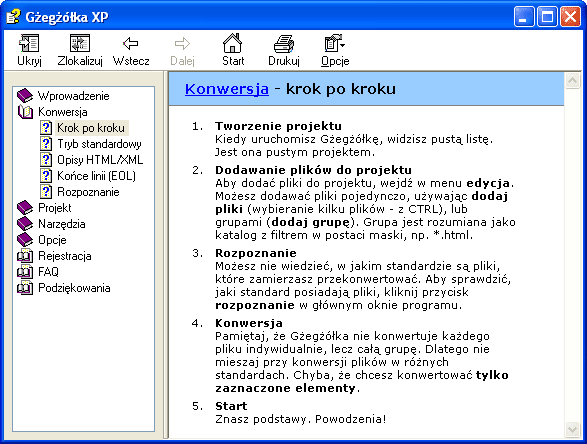Image resolution: width=587 pixels, height=444 pixels.
Task: Select the Narzędzia tree item
Action: click(62, 224)
